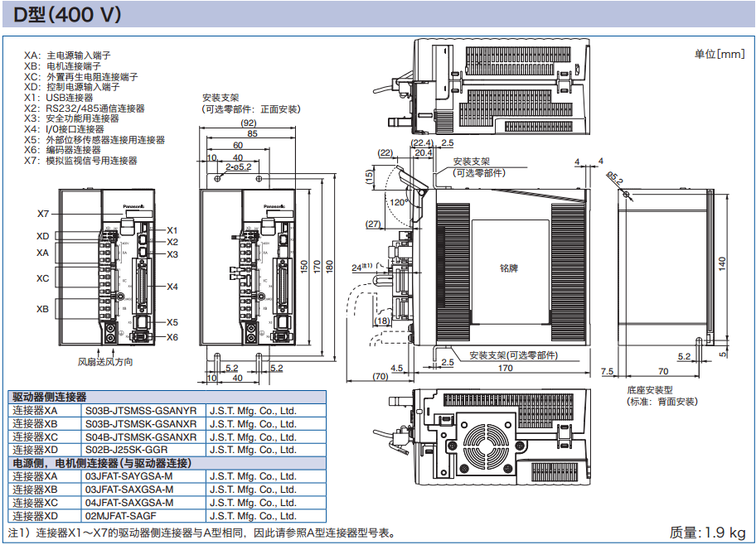This screenshot has width=756, height=545.
Task: Select the X4 I/O connector callout label
Action: (172, 287)
